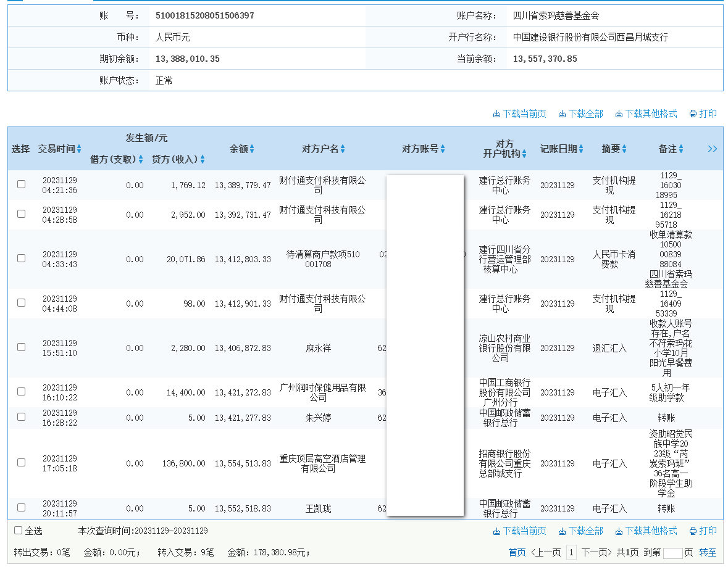Check the 17:05:18 transaction row
Image resolution: width=728 pixels, height=567 pixels.
point(22,463)
